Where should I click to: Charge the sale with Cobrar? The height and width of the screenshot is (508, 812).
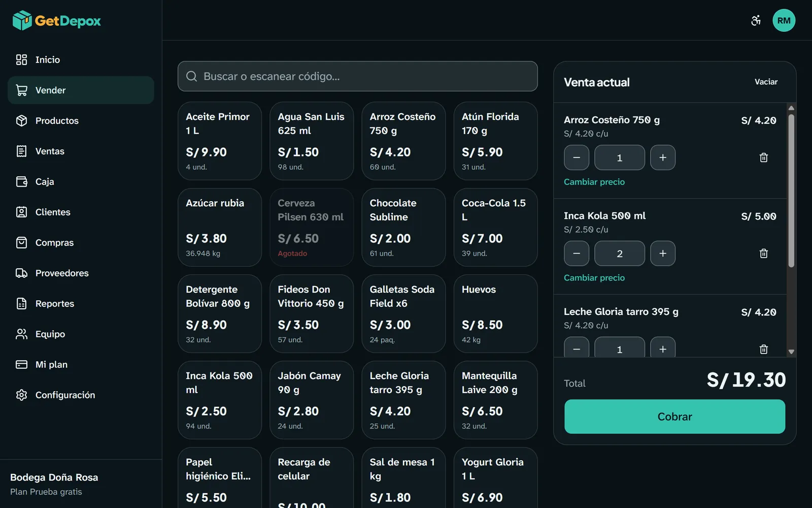pyautogui.click(x=674, y=417)
